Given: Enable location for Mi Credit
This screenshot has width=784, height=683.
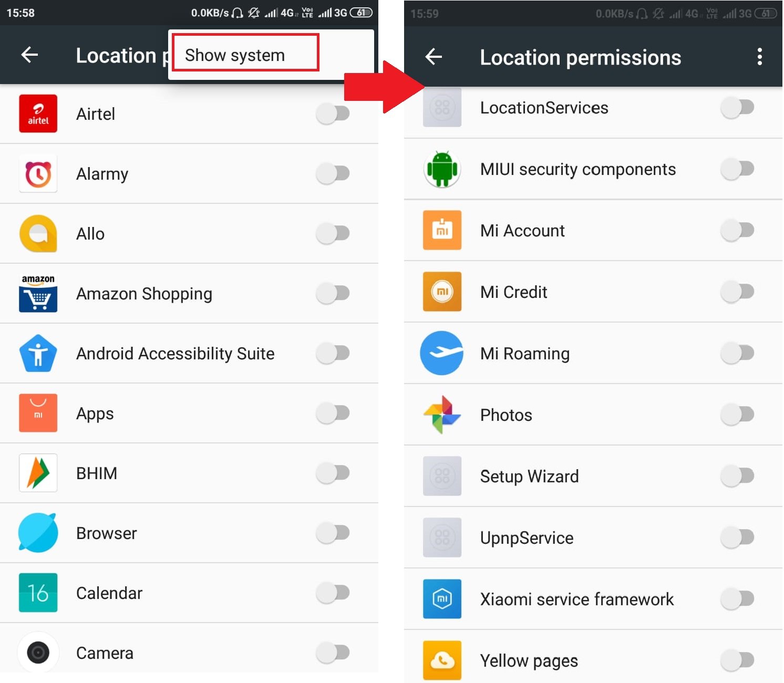Looking at the screenshot, I should (737, 292).
